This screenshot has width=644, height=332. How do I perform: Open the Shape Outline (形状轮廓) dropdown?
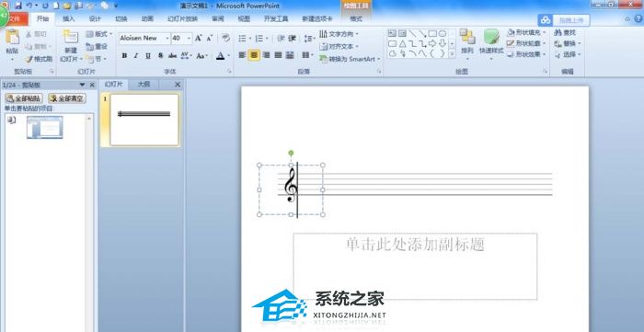pyautogui.click(x=527, y=43)
